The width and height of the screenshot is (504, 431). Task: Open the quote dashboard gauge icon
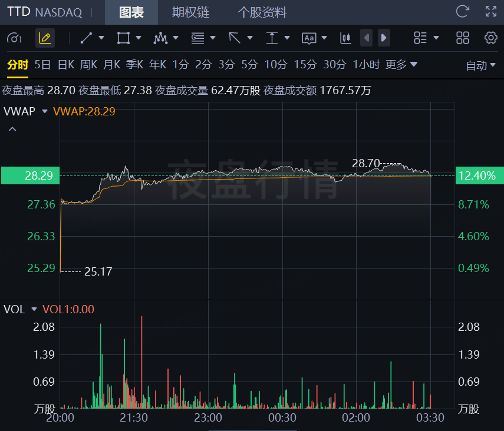click(14, 38)
